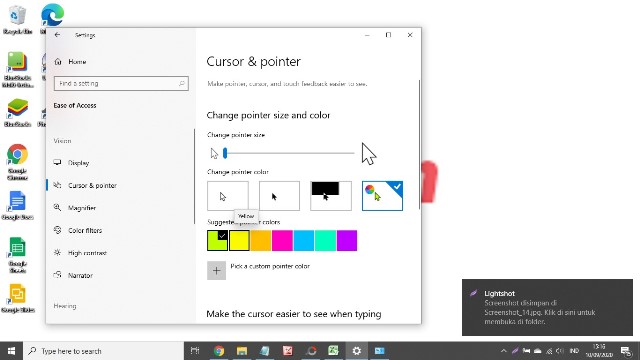
Task: Select the pink suggested pointer color
Action: click(282, 240)
